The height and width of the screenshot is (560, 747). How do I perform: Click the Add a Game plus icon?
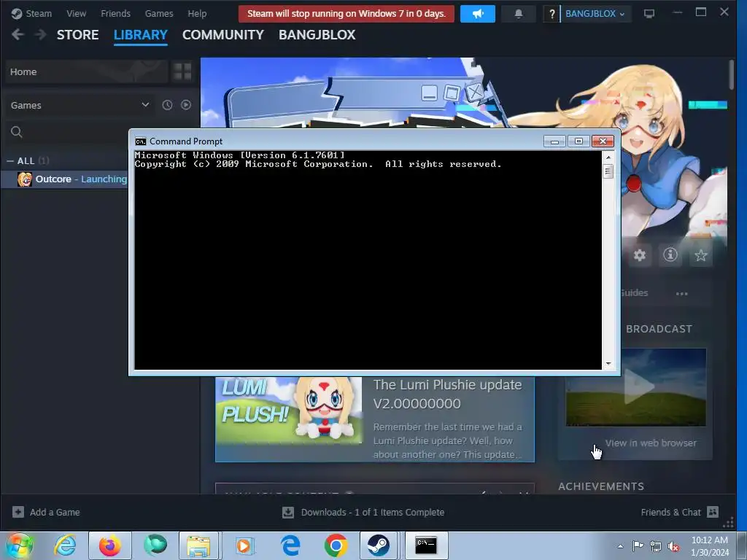pos(18,512)
